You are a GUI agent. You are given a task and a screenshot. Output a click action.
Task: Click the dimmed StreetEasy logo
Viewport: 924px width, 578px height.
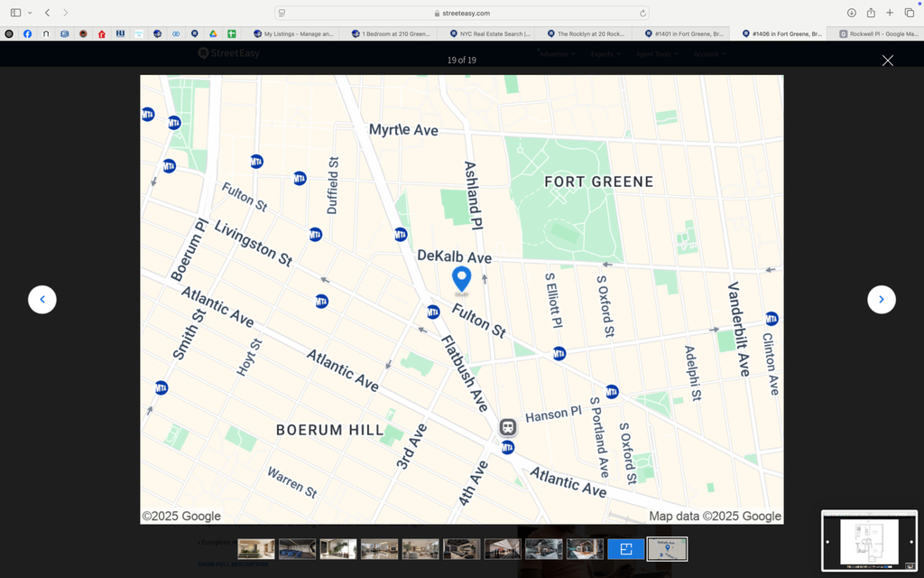pyautogui.click(x=228, y=53)
